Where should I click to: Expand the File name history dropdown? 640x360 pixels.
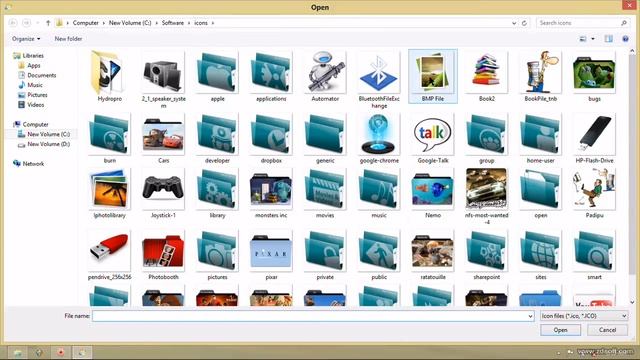pos(530,316)
